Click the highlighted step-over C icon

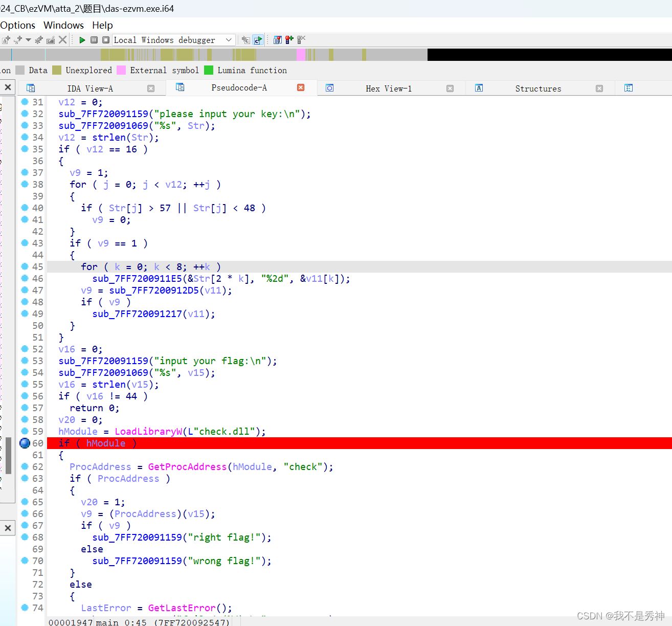258,40
